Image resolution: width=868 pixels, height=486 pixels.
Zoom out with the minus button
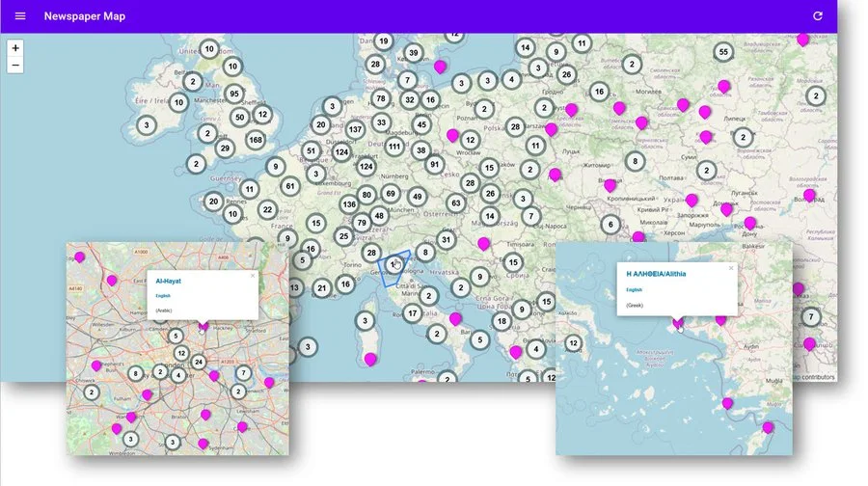point(15,66)
